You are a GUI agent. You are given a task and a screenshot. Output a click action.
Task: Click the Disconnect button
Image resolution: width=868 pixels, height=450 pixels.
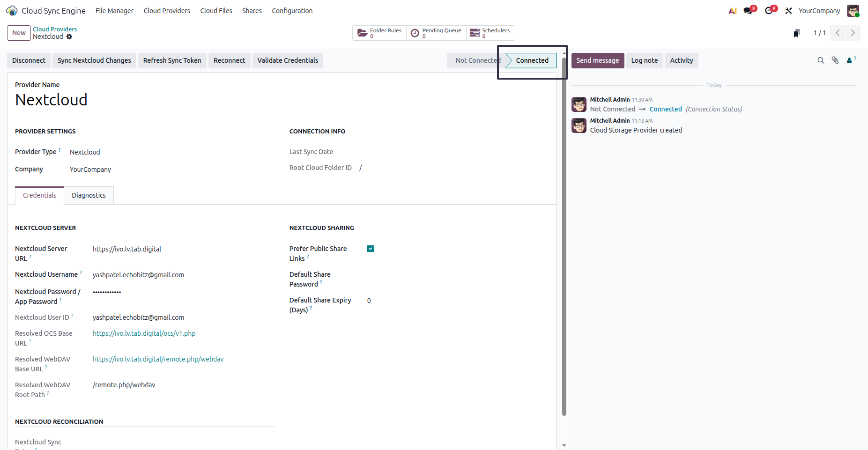point(29,60)
